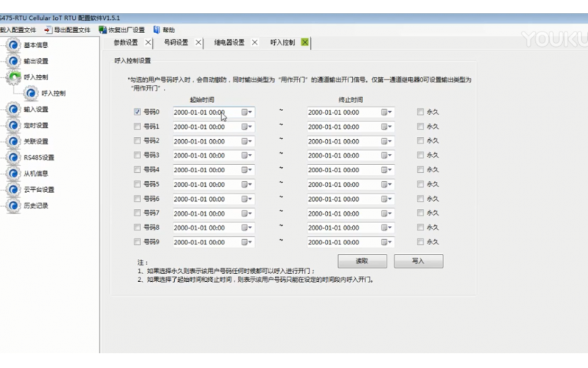This screenshot has height=368, width=588.
Task: Switch to the 继电器设置 tab
Action: tap(229, 43)
